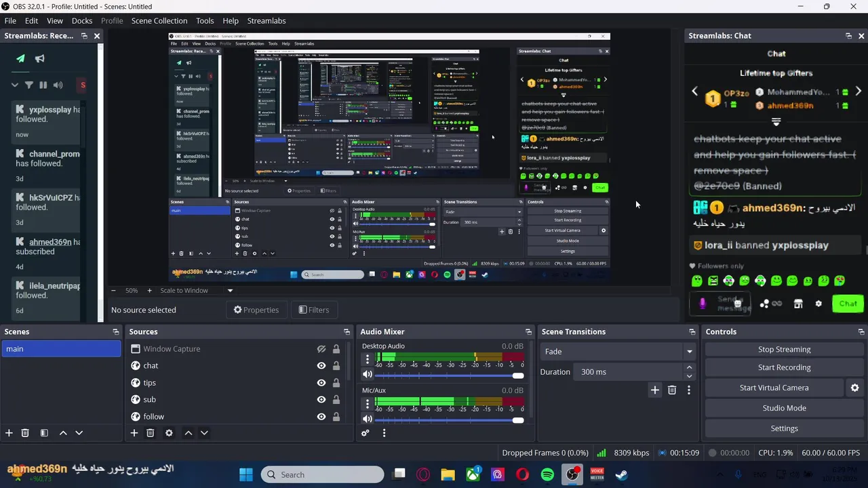This screenshot has width=868, height=488.
Task: Hide the chat source
Action: pyautogui.click(x=321, y=365)
